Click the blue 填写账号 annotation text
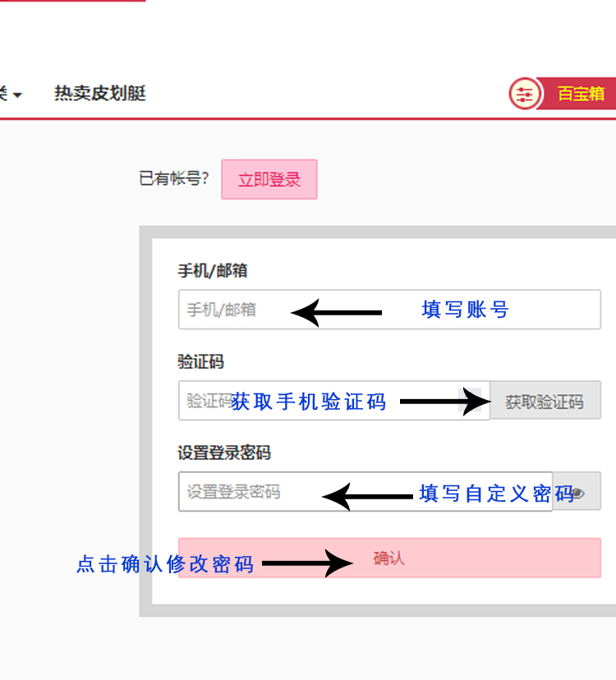Image resolution: width=616 pixels, height=680 pixels. point(465,310)
